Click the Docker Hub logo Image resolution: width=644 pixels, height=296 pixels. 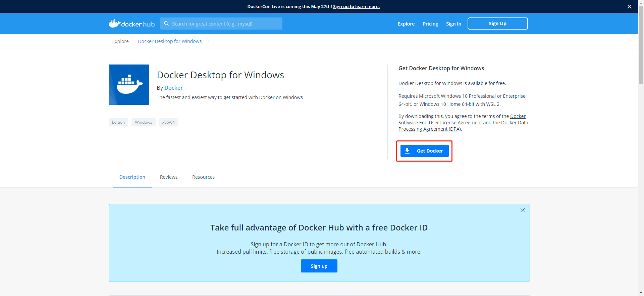[x=131, y=24]
